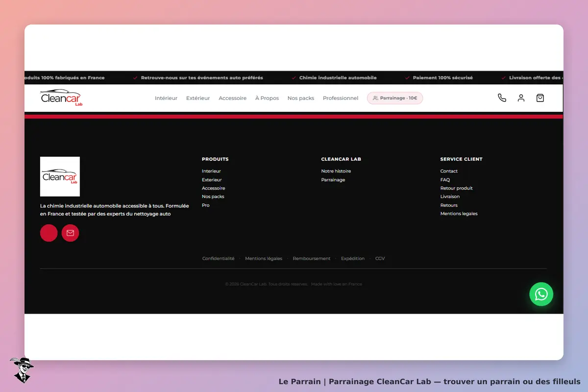Open Livraison footer link
The height and width of the screenshot is (392, 588).
pos(450,196)
